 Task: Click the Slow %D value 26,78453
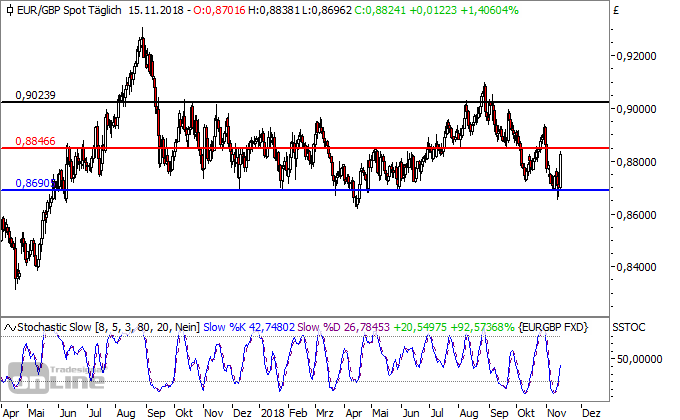point(343,327)
